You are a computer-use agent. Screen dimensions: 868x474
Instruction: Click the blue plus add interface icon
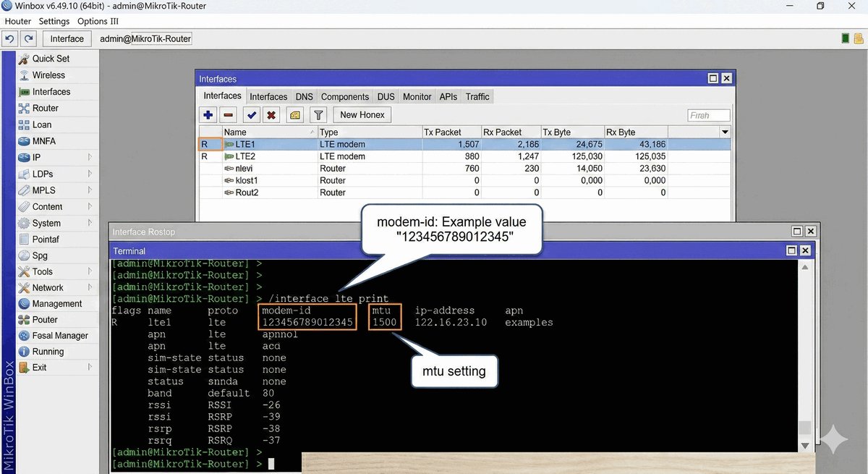tap(208, 115)
